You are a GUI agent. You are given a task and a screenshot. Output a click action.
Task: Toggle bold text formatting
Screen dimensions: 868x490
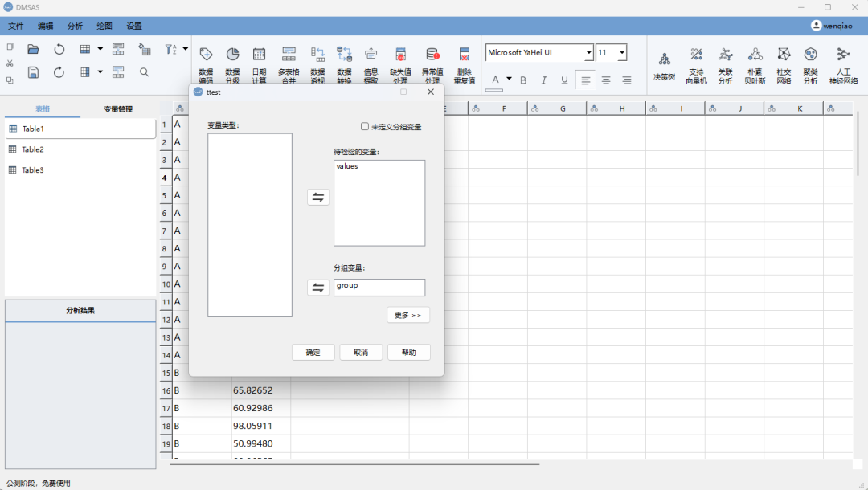523,80
